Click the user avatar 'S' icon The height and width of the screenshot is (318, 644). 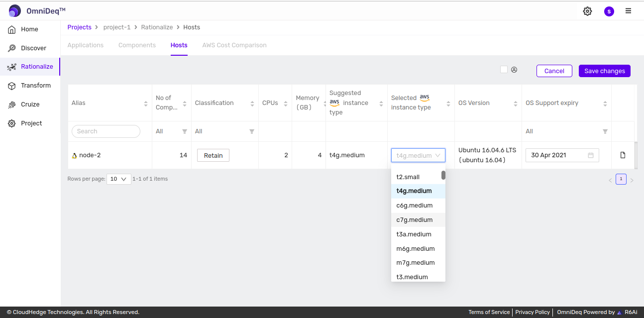tap(609, 11)
